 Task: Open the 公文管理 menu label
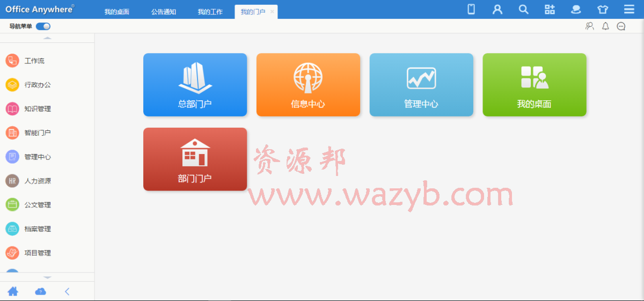pyautogui.click(x=38, y=204)
